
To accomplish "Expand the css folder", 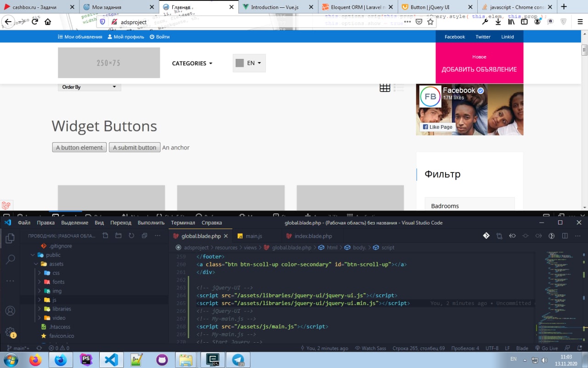I will pos(39,273).
